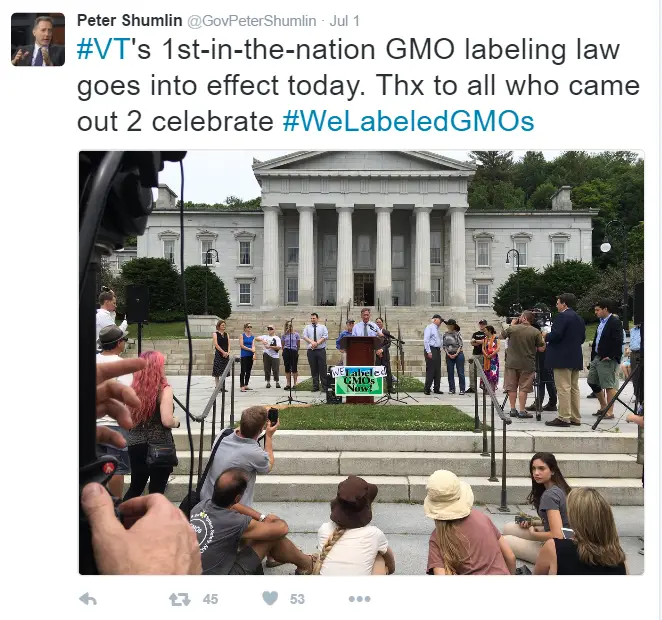
Task: Open the three-dot more options menu
Action: 360,599
